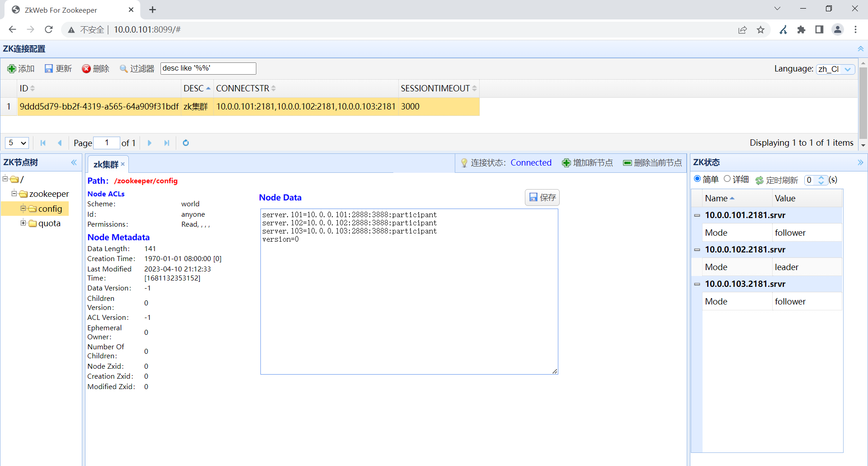Click the leader mode value cell

tap(807, 267)
